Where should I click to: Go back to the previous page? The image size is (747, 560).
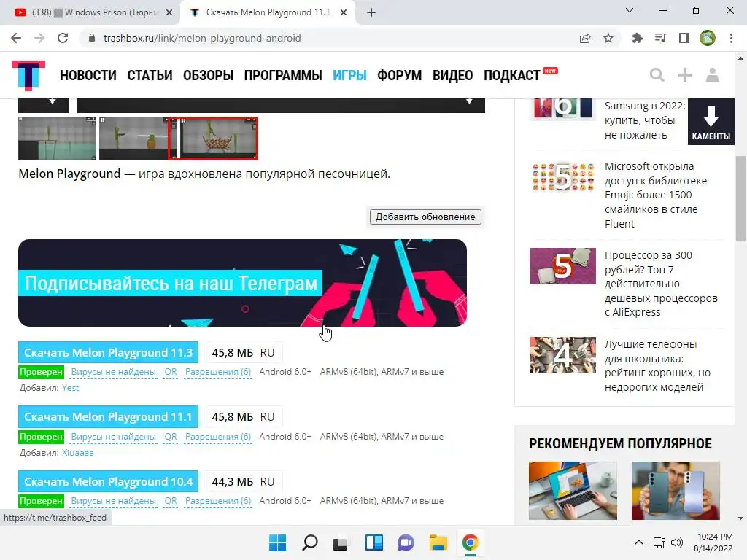(x=16, y=38)
